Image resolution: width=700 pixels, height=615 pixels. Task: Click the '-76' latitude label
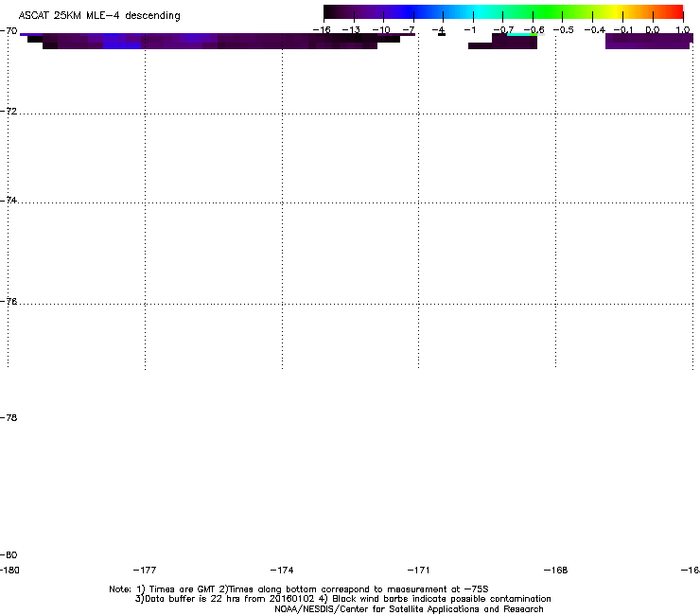(x=9, y=302)
